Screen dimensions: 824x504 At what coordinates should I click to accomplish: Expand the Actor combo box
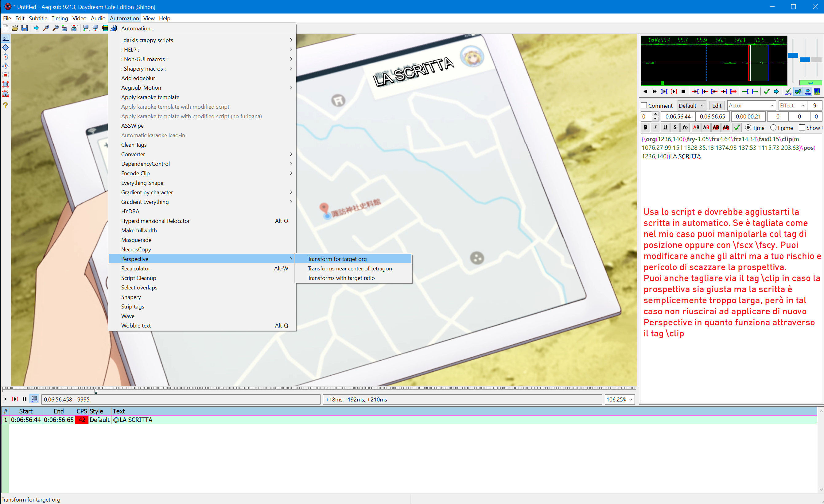point(772,105)
